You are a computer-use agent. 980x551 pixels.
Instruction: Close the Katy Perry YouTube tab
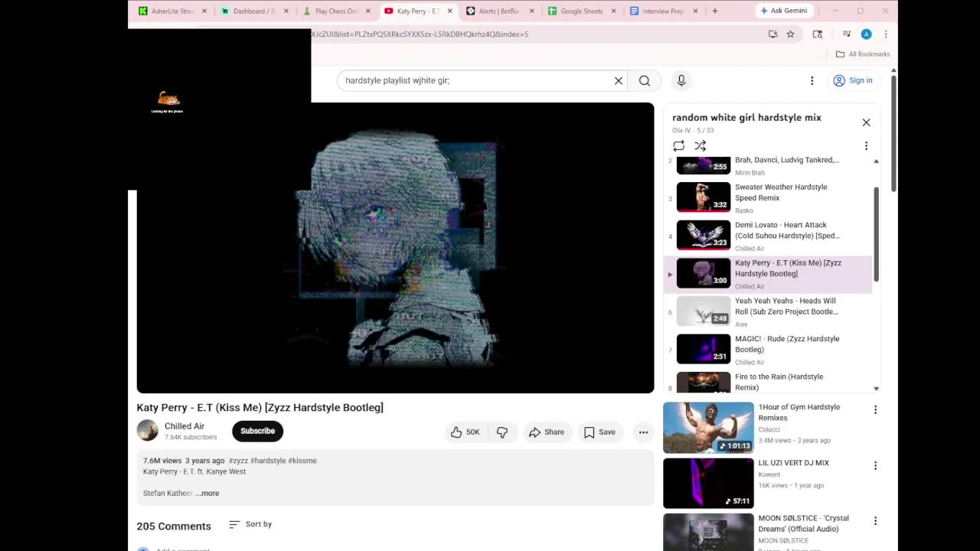pos(449,11)
